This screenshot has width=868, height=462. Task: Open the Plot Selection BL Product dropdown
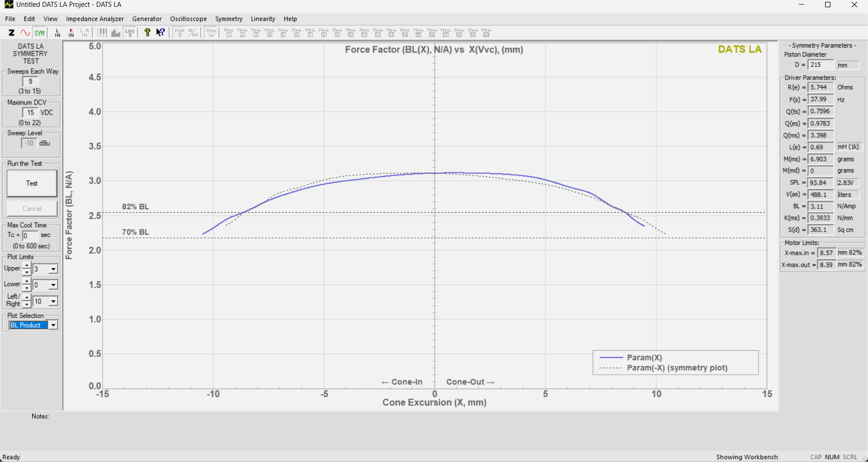pos(53,325)
